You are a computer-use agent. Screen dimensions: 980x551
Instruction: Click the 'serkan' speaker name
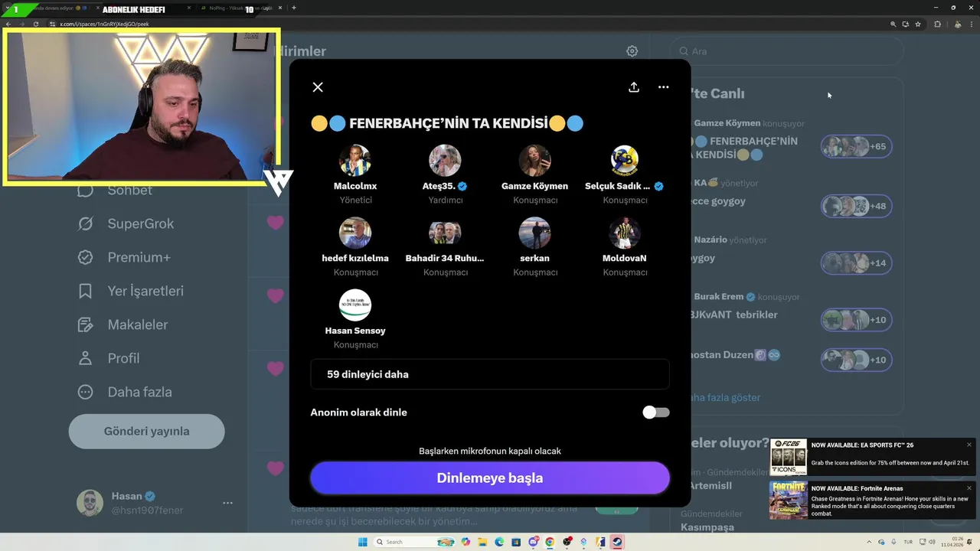[x=534, y=258]
